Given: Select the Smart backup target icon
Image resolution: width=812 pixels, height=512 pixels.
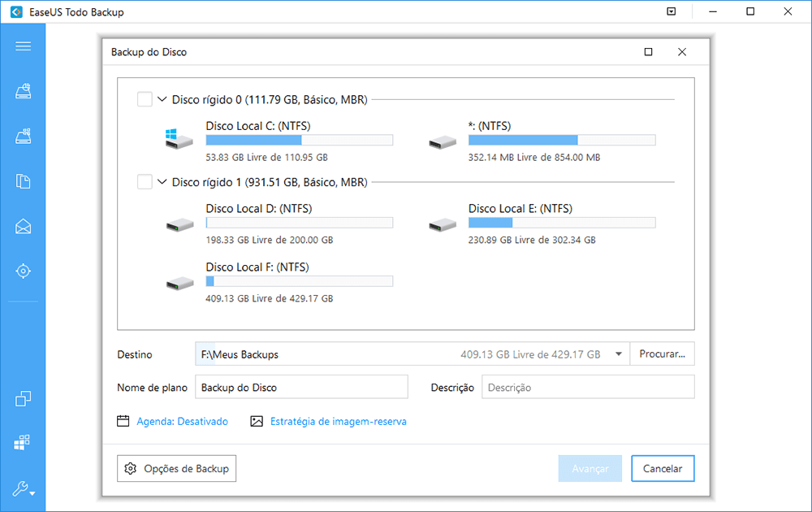Looking at the screenshot, I should pyautogui.click(x=23, y=271).
